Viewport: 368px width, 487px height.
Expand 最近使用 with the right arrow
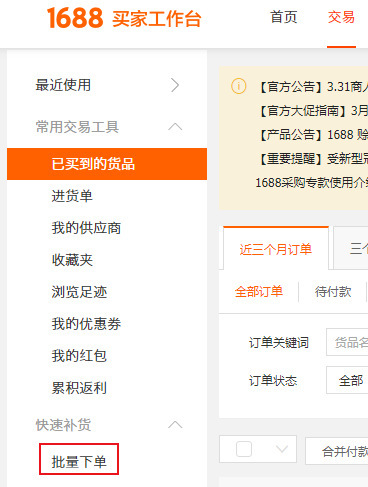click(x=175, y=85)
